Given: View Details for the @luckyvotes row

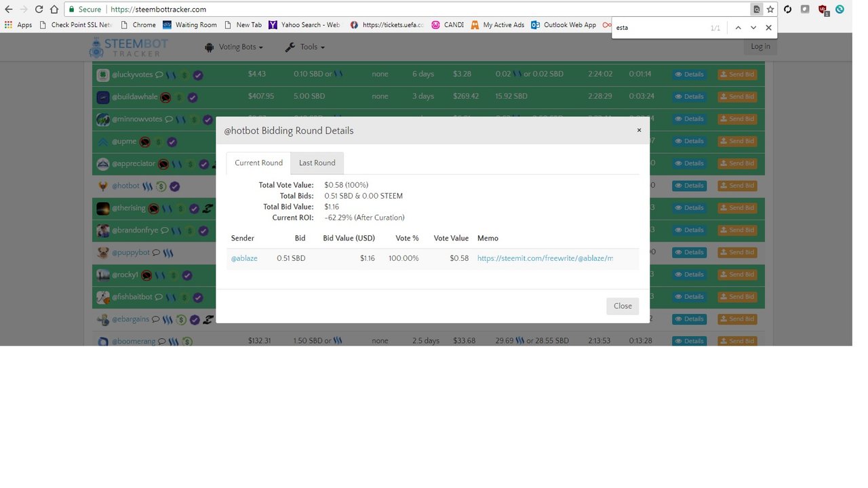Looking at the screenshot, I should click(x=689, y=75).
